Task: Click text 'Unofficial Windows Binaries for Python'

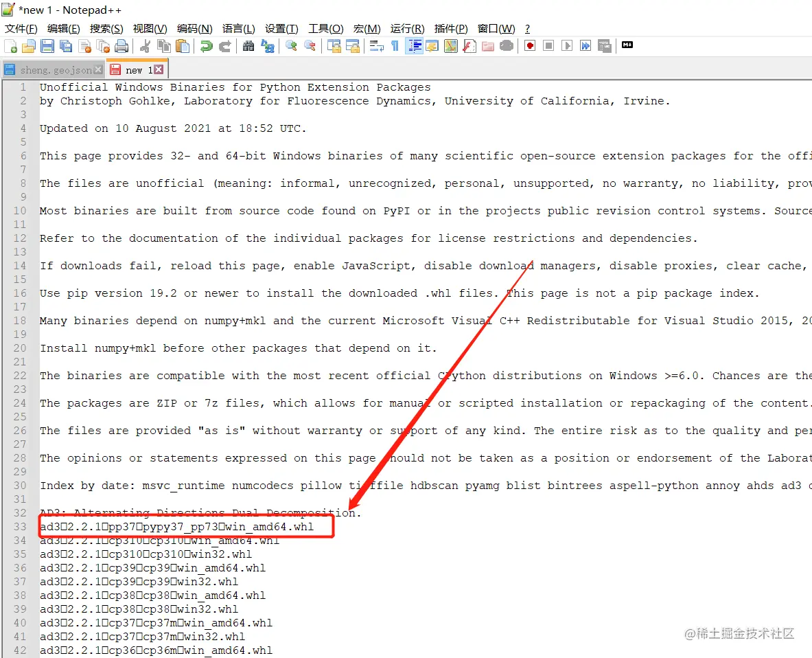Action: tap(170, 87)
